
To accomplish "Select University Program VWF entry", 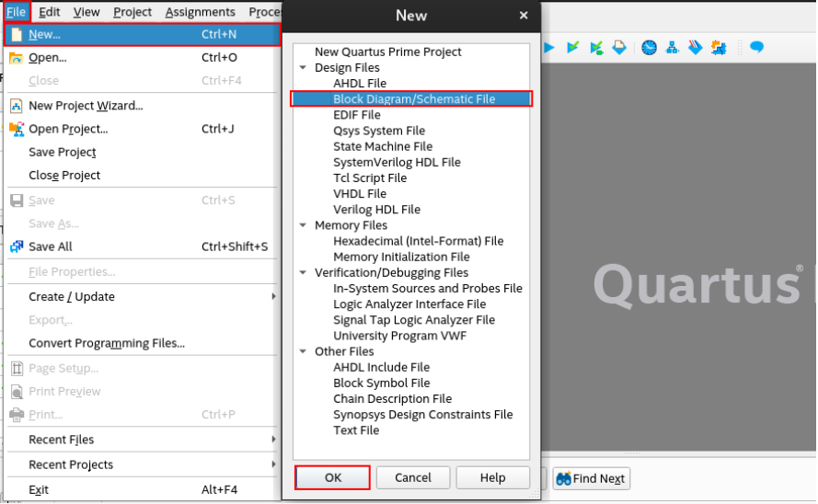I will click(399, 336).
